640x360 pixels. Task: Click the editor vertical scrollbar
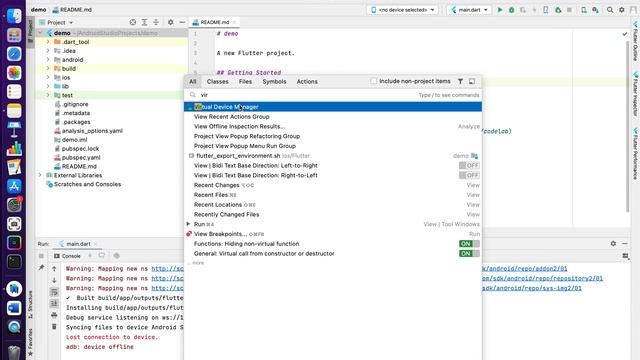click(x=628, y=127)
